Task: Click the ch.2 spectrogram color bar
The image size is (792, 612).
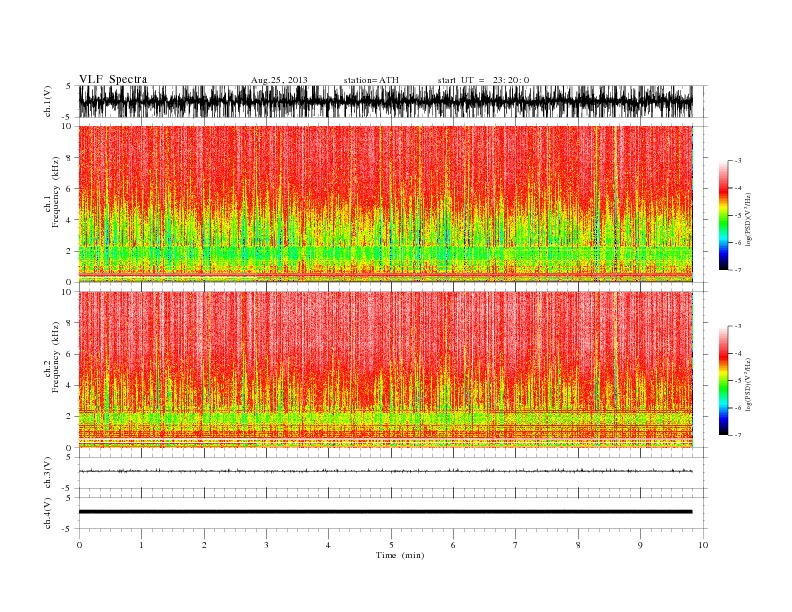Action: click(723, 380)
